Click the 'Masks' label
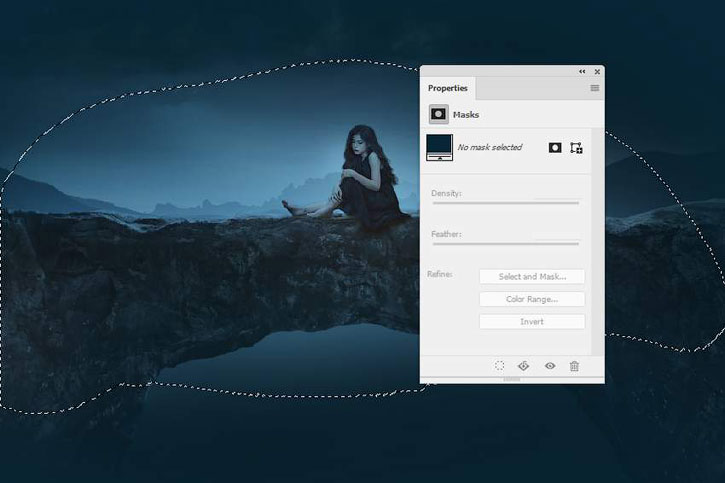Image resolution: width=725 pixels, height=483 pixels. click(466, 115)
